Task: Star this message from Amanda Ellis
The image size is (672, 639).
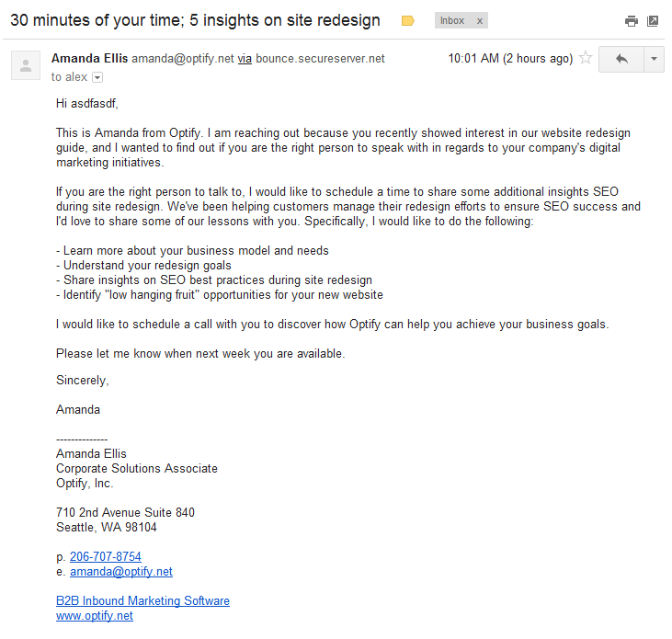Action: coord(586,59)
